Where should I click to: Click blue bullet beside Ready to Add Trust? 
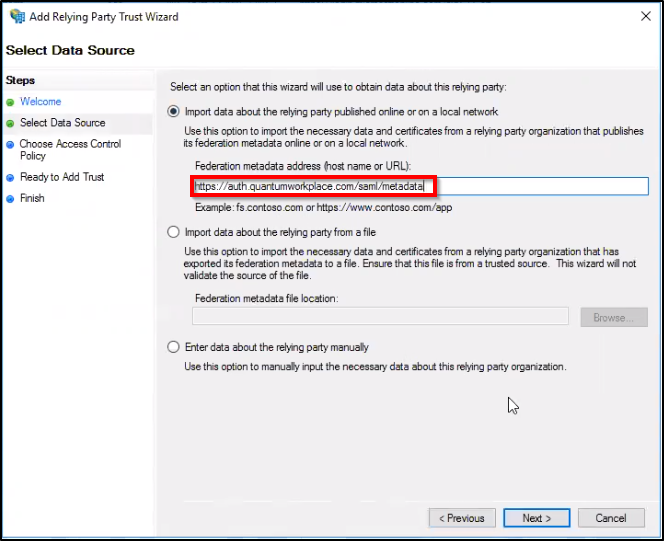click(10, 178)
